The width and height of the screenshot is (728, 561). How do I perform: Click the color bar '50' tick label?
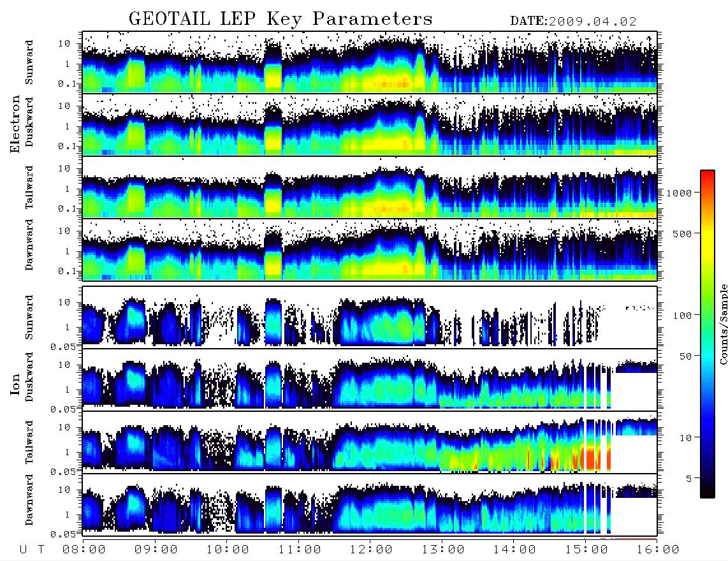click(x=685, y=356)
